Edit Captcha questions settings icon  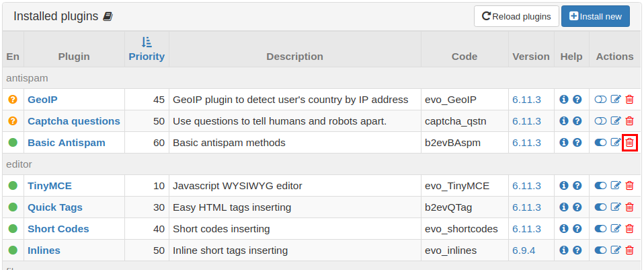[x=616, y=121]
